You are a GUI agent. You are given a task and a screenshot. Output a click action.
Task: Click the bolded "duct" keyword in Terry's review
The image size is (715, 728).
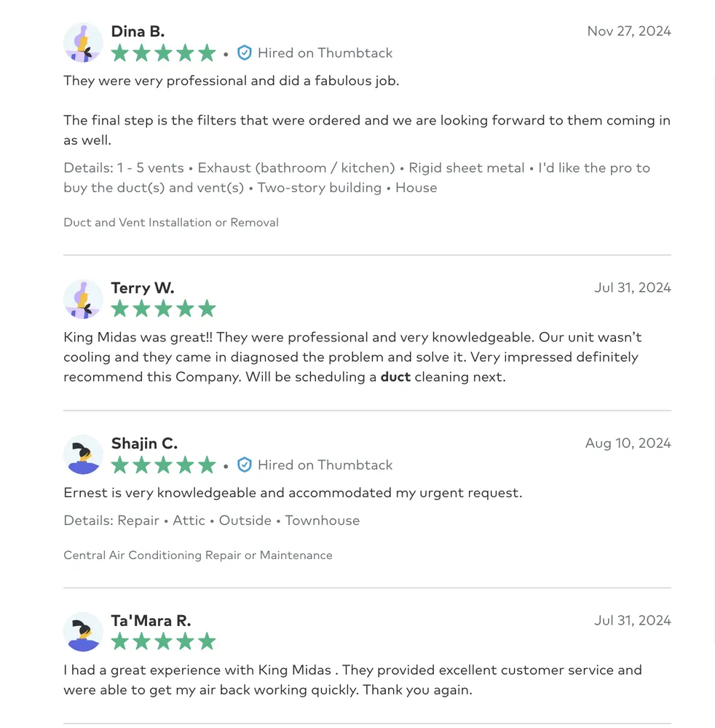395,377
